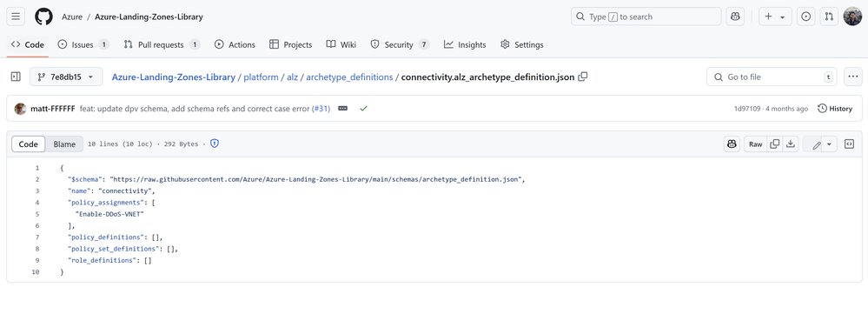The height and width of the screenshot is (334, 868).
Task: Open branch selector 7e8db15 dropdown
Action: (x=66, y=77)
